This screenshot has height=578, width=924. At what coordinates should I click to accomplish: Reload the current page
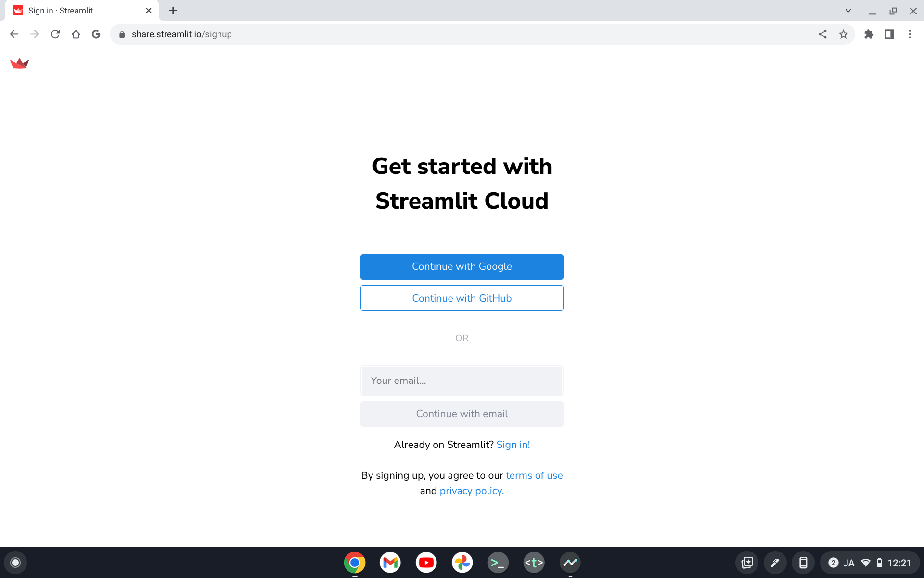point(55,34)
